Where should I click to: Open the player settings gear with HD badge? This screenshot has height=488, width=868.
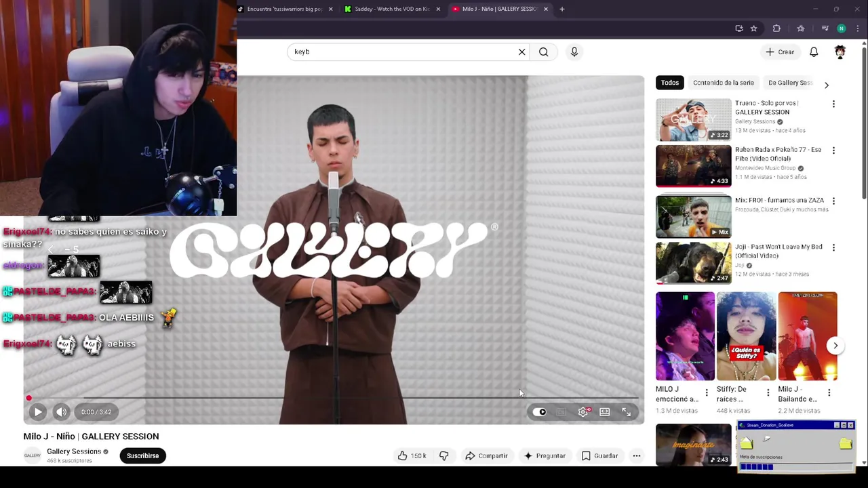click(583, 411)
